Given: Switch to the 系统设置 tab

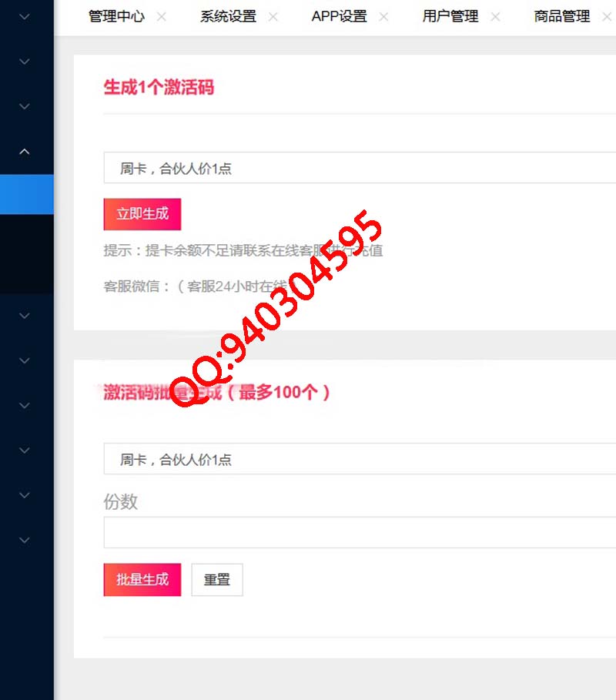Looking at the screenshot, I should (x=228, y=16).
